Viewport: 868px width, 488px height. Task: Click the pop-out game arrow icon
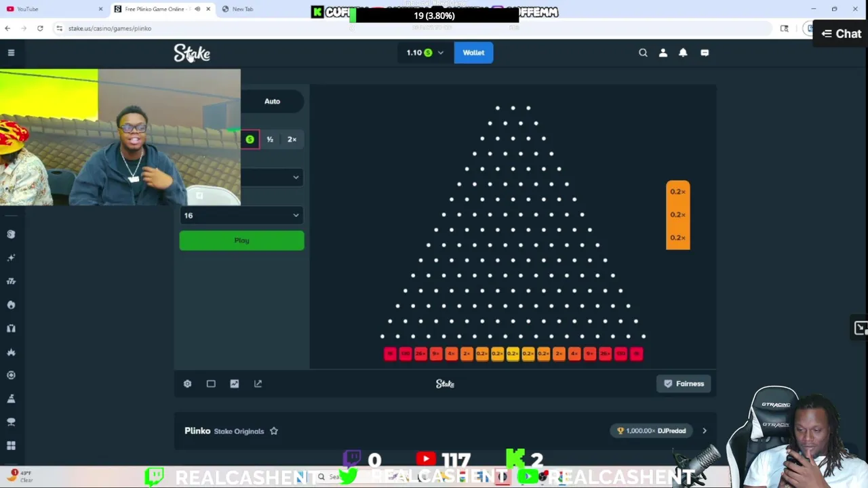point(258,384)
